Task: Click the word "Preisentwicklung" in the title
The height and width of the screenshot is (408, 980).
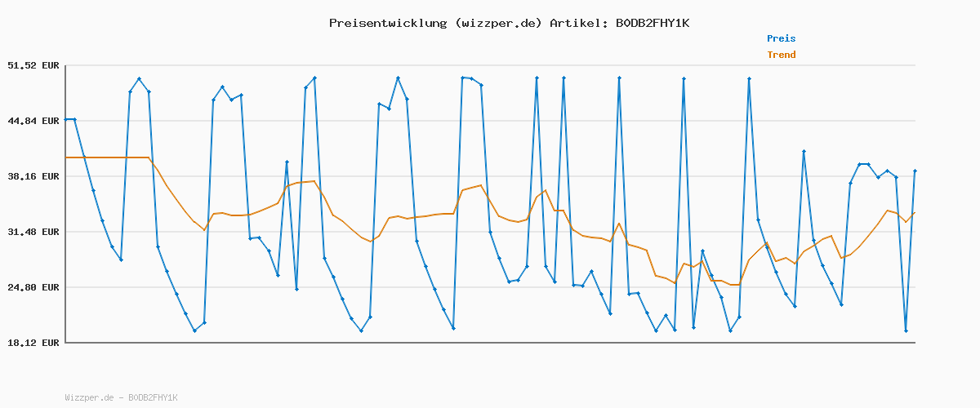Action: (x=388, y=23)
